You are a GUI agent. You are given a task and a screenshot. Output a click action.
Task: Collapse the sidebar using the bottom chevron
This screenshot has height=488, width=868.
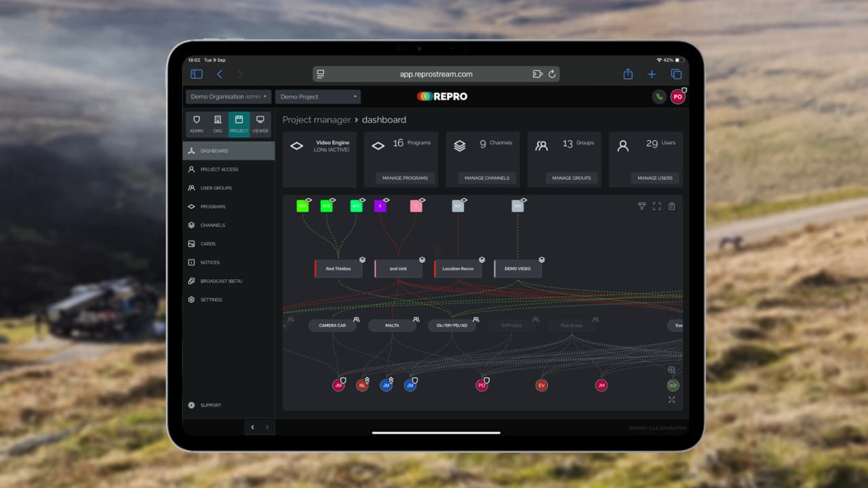(x=252, y=427)
